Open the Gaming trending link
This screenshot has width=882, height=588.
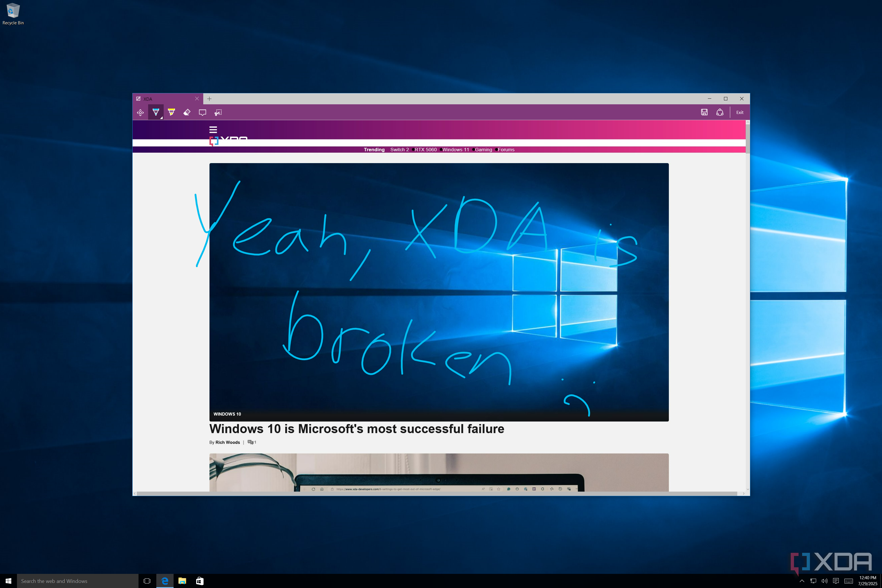(x=483, y=150)
